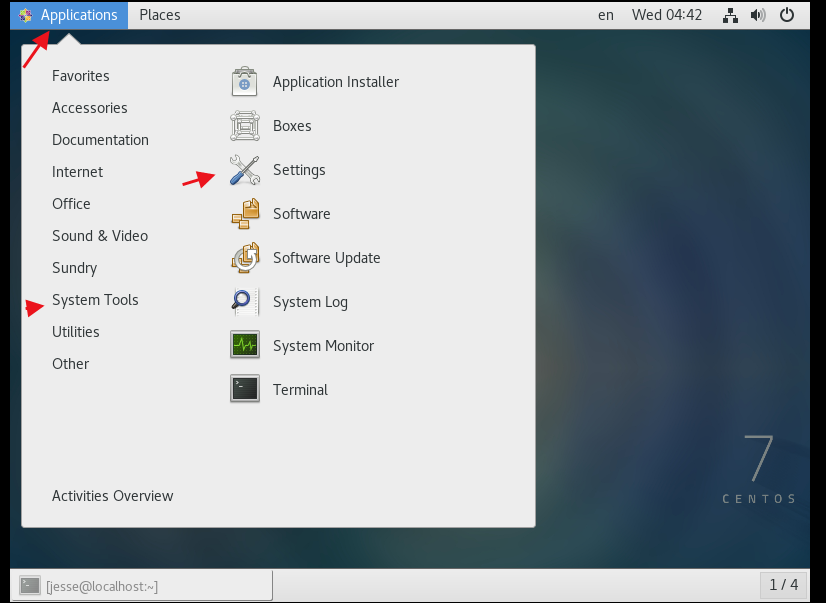
Task: Launch Boxes via its icon
Action: [244, 126]
